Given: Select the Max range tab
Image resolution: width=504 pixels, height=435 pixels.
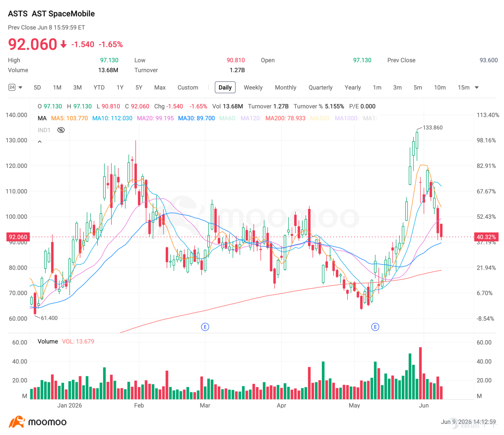Looking at the screenshot, I should [160, 88].
